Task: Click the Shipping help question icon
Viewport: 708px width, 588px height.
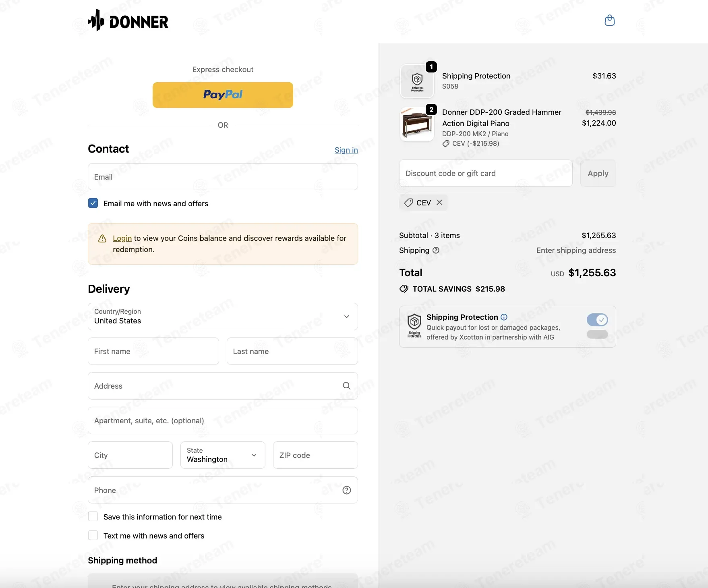Action: coord(436,251)
